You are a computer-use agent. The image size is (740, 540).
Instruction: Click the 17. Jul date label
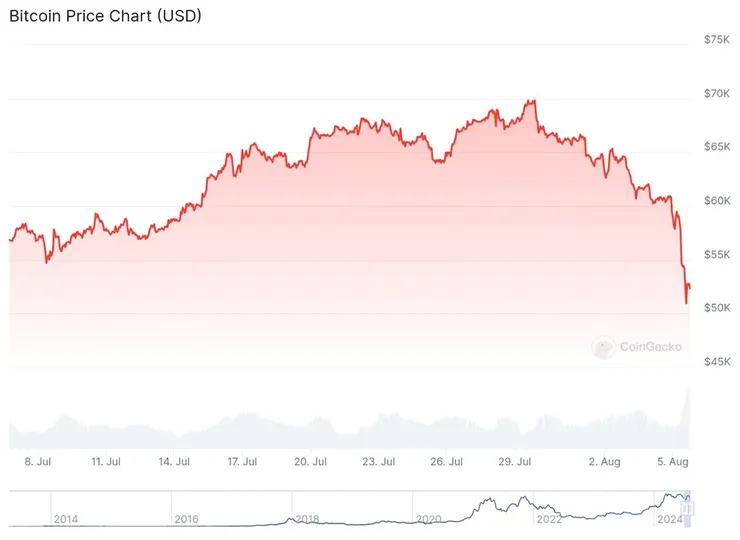click(242, 462)
